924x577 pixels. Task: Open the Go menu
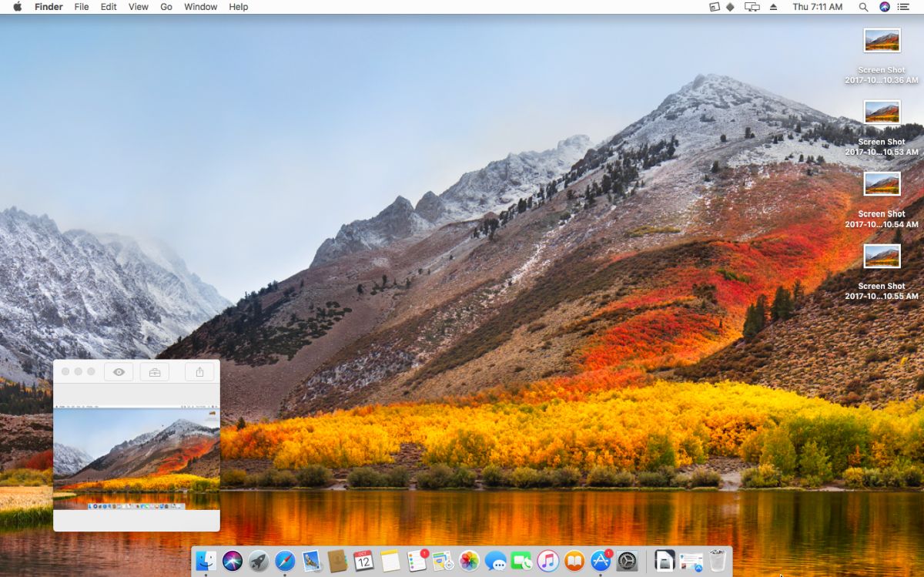coord(166,7)
